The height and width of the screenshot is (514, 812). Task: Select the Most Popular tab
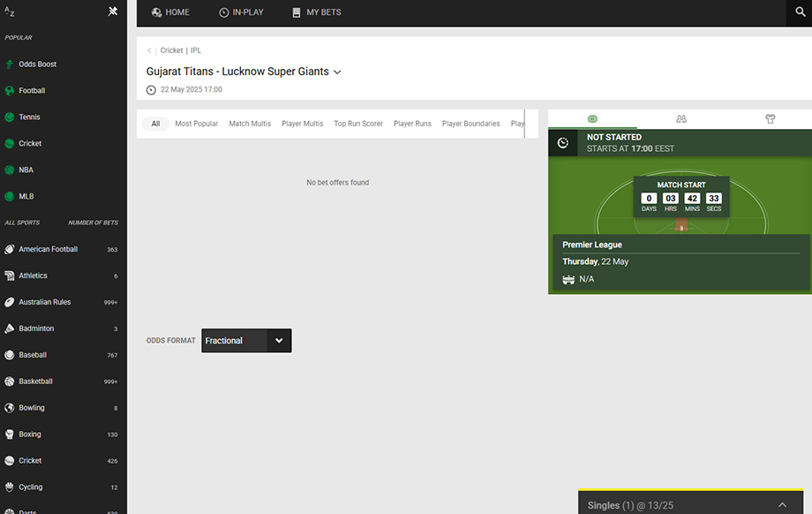pos(196,124)
